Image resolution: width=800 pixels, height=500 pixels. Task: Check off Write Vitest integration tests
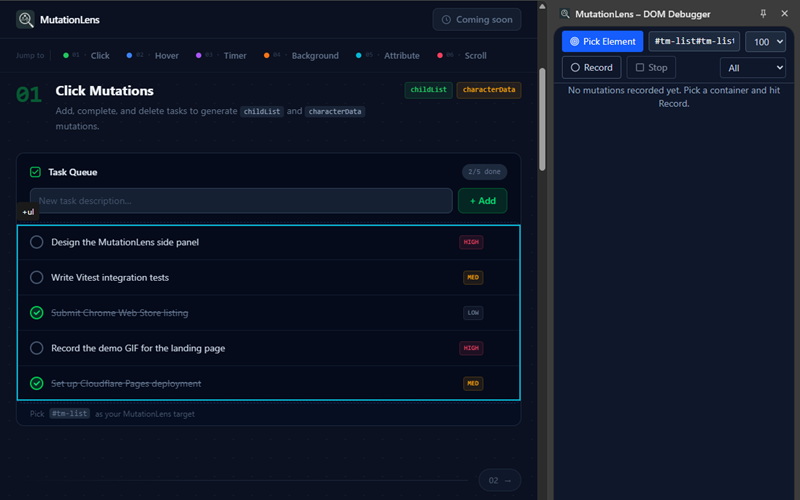click(36, 277)
